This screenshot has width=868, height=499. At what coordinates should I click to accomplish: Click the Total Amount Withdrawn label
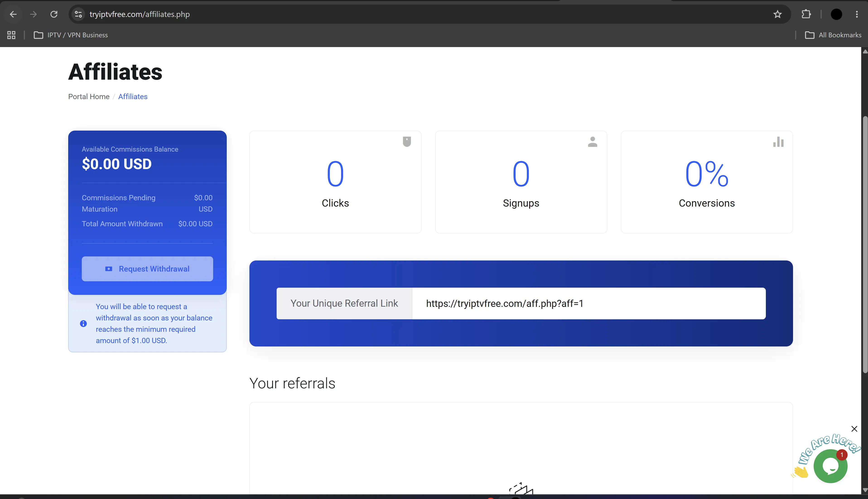point(122,224)
